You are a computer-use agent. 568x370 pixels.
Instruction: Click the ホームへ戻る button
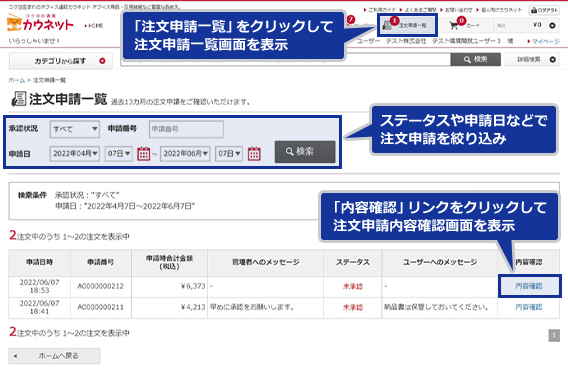pyautogui.click(x=54, y=356)
